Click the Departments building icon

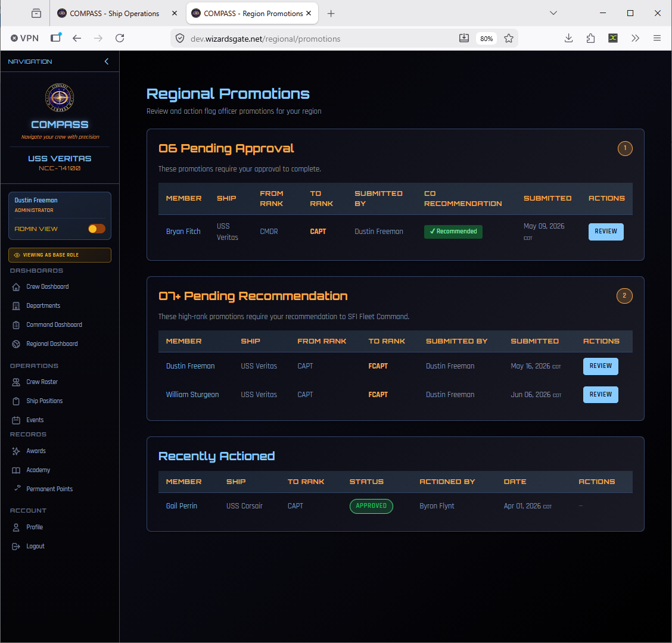pos(16,306)
